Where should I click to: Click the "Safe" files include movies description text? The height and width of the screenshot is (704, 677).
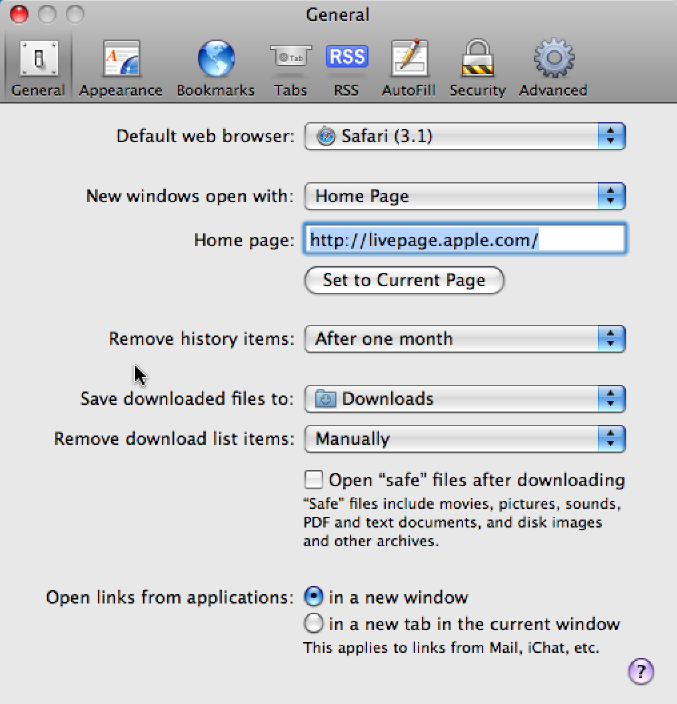tap(462, 522)
